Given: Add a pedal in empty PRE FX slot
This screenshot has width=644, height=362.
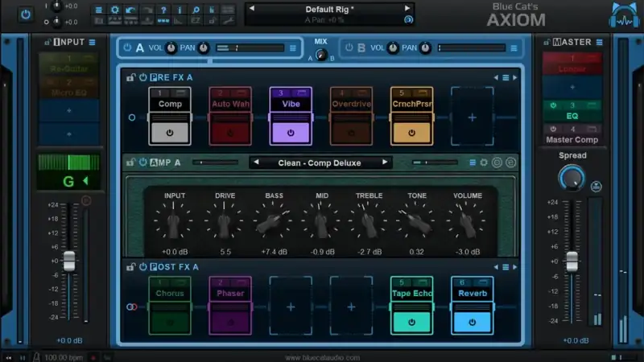Looking at the screenshot, I should point(472,117).
